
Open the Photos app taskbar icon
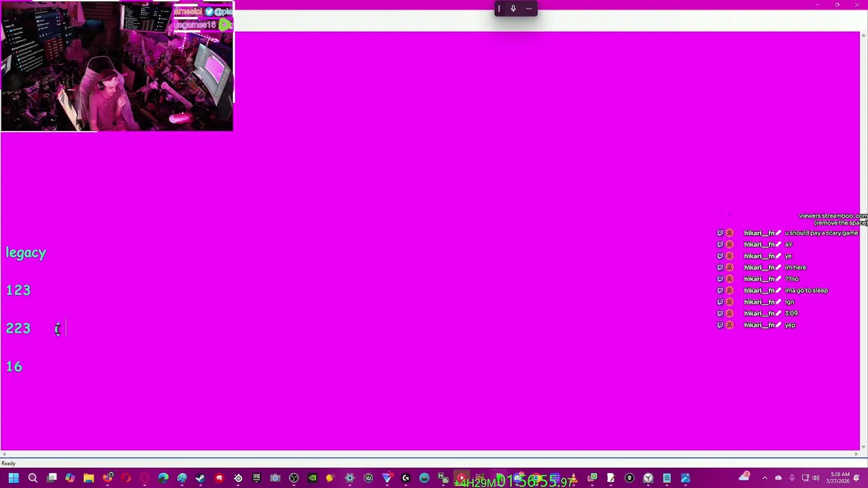click(686, 479)
